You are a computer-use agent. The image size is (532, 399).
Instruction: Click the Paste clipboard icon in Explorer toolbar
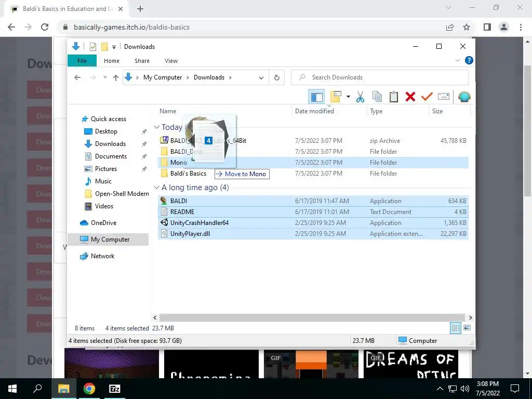[x=394, y=97]
